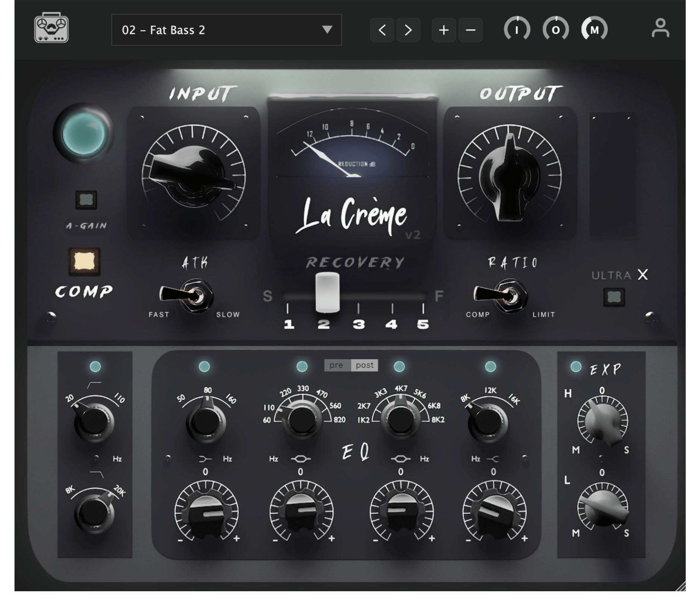Click the 'FAST' attack label
Viewport: 700px width, 614px height.
159,314
